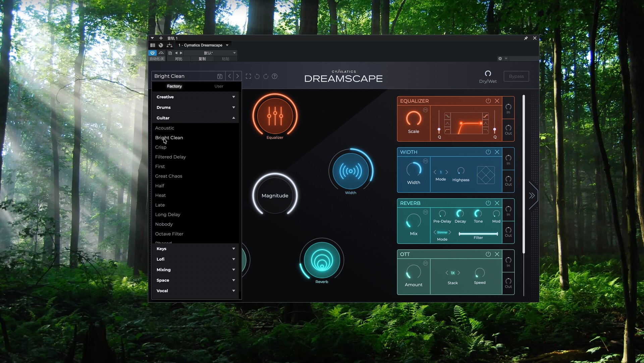644x363 pixels.
Task: Disable the OTT module with its power switch
Action: pyautogui.click(x=488, y=254)
